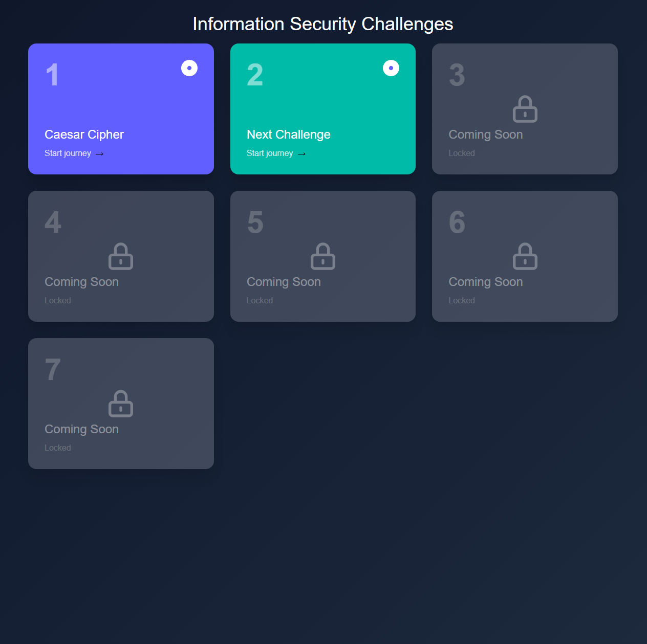Click the Locked label on card 4
This screenshot has width=647, height=644.
tap(57, 301)
